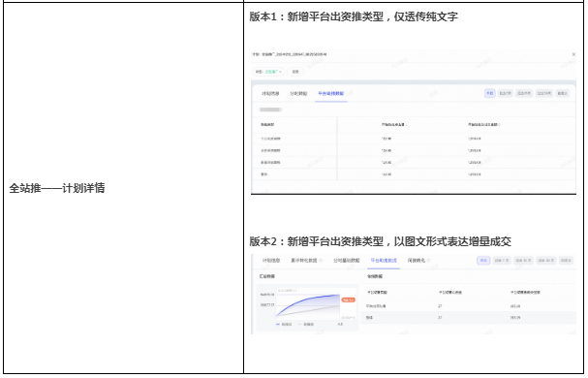
Task: Select highlighted first date-range button in version 1
Action: coord(490,93)
